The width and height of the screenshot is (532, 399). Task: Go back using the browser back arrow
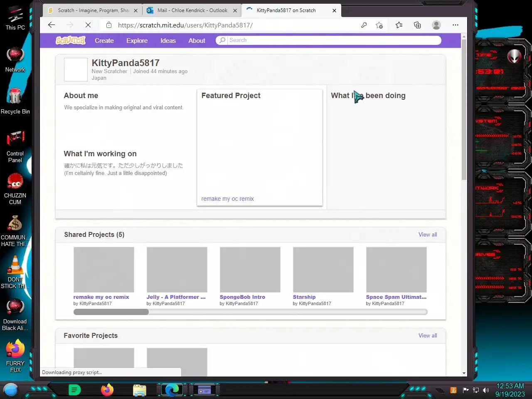[52, 25]
